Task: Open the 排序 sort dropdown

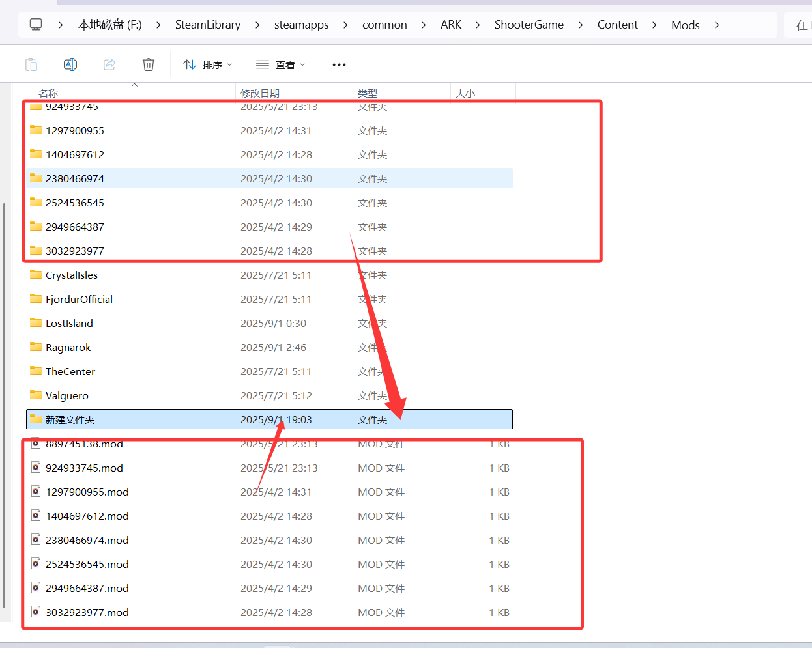Action: pos(208,64)
